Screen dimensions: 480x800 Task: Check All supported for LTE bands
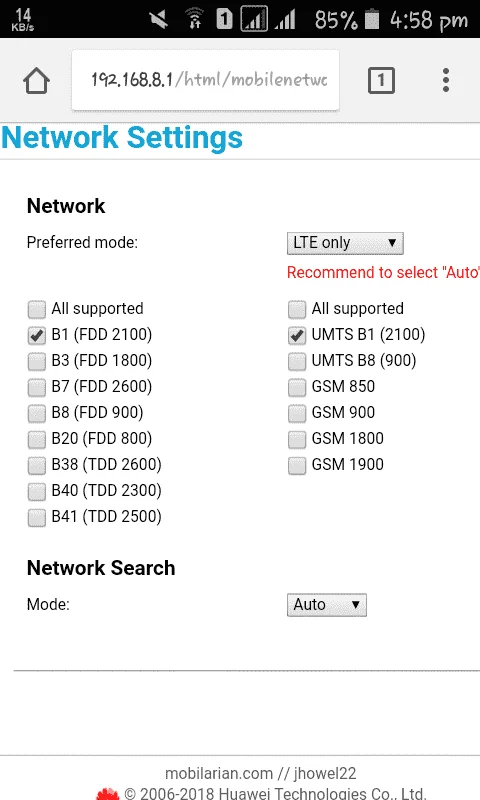tap(37, 309)
